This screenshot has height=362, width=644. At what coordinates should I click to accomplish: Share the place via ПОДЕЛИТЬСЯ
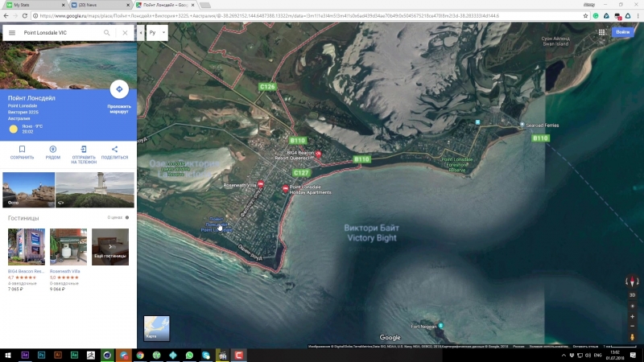114,152
